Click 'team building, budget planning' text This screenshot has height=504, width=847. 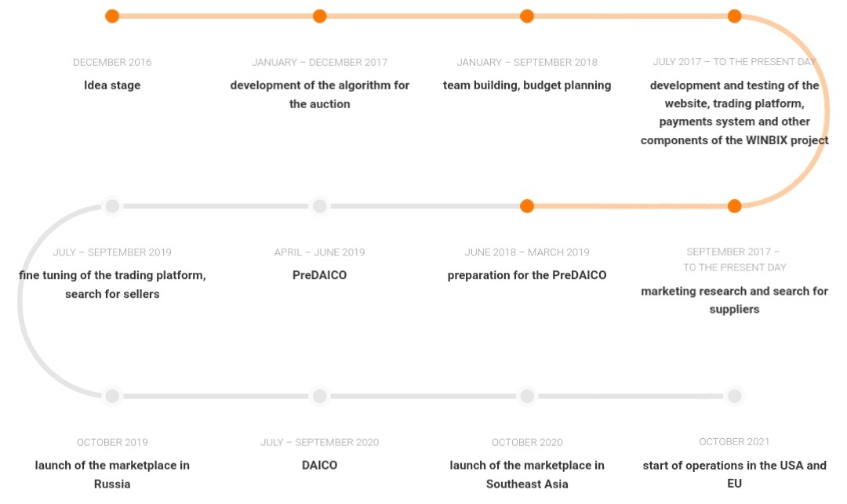pos(527,85)
